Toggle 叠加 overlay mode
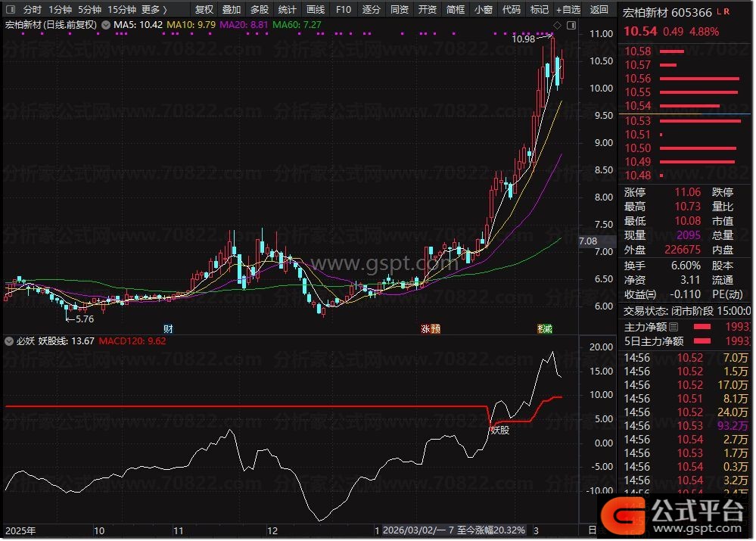The width and height of the screenshot is (756, 541). click(232, 10)
